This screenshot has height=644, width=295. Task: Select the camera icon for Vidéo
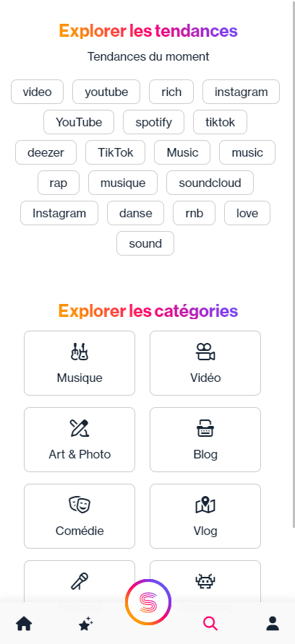(205, 352)
